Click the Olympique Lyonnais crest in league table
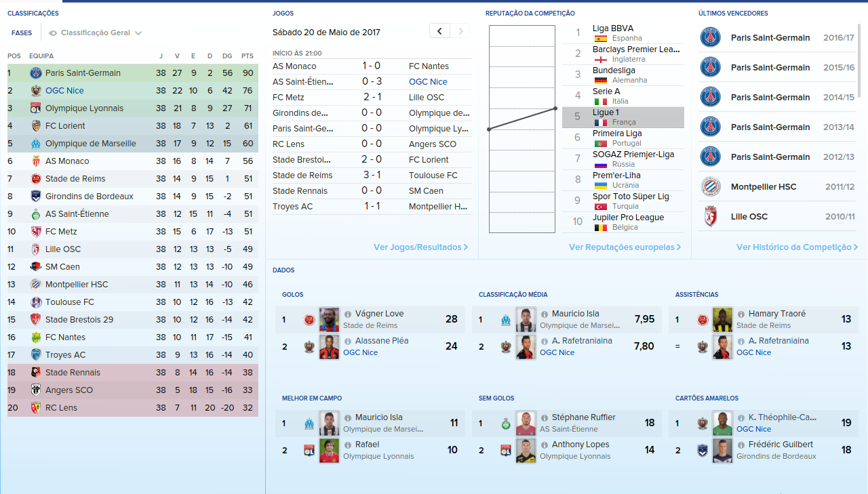Viewport: 868px width, 494px height. (36, 108)
